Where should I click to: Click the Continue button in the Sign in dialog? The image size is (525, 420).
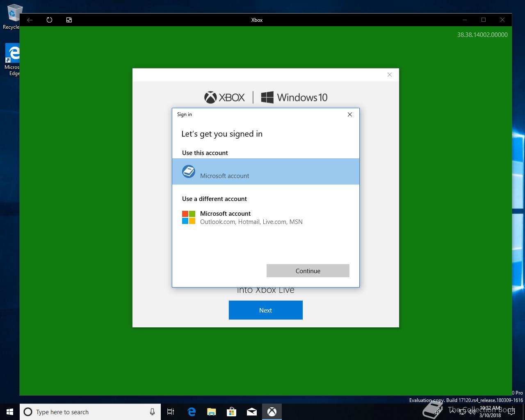[x=308, y=271]
